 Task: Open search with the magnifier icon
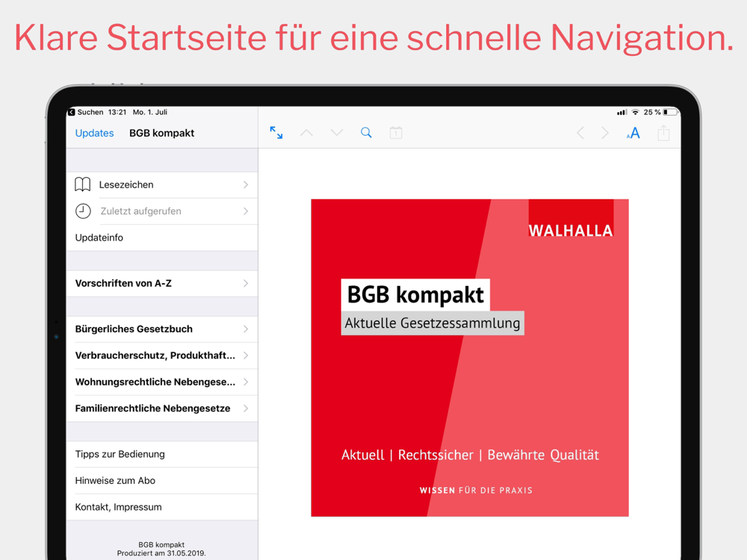(366, 133)
